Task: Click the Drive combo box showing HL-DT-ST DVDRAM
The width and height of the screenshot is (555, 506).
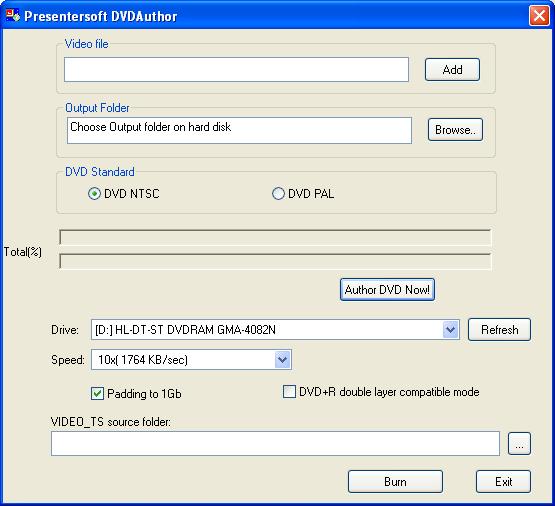Action: coord(275,330)
